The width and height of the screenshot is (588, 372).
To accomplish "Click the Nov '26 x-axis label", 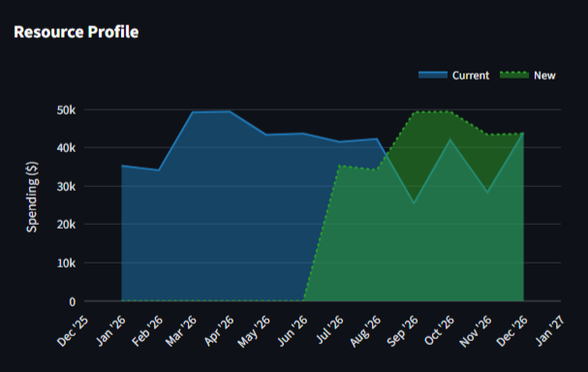I will click(x=475, y=331).
